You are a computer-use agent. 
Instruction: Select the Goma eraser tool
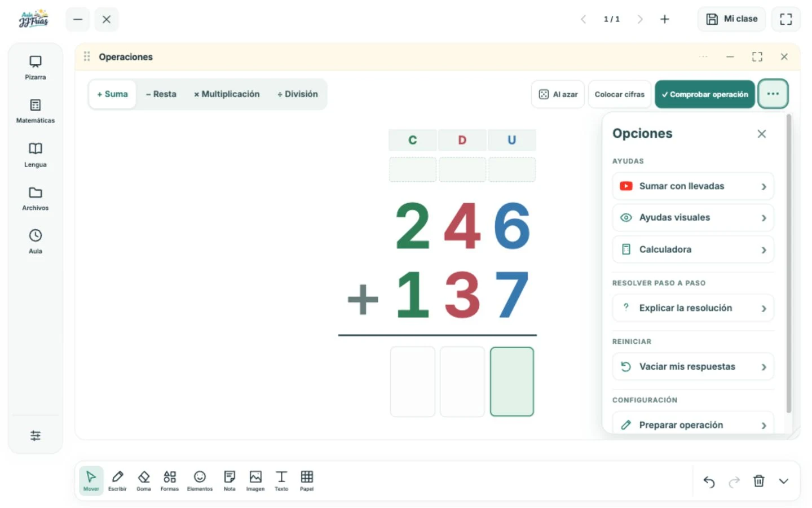coord(143,480)
